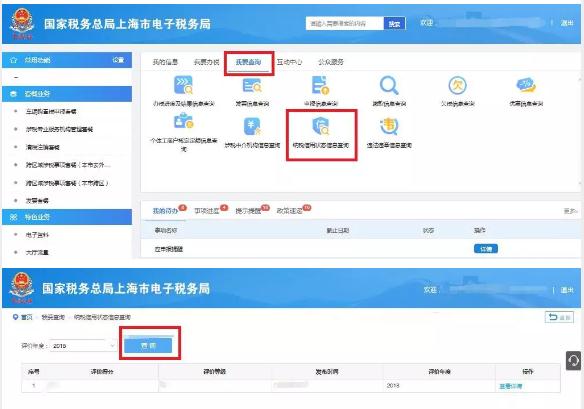Click the search input field in header
Viewport: 584px width, 409px height.
[345, 23]
